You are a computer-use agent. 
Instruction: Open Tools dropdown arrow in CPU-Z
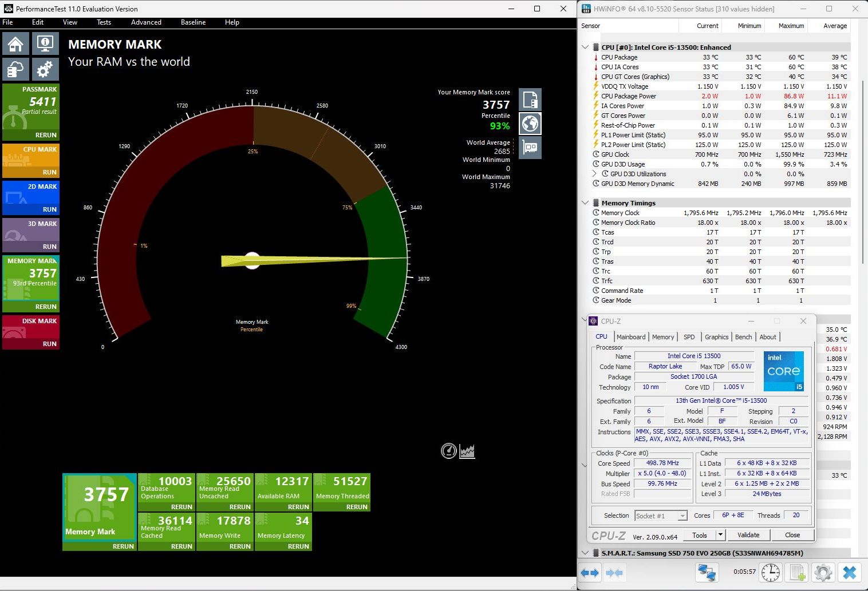720,535
